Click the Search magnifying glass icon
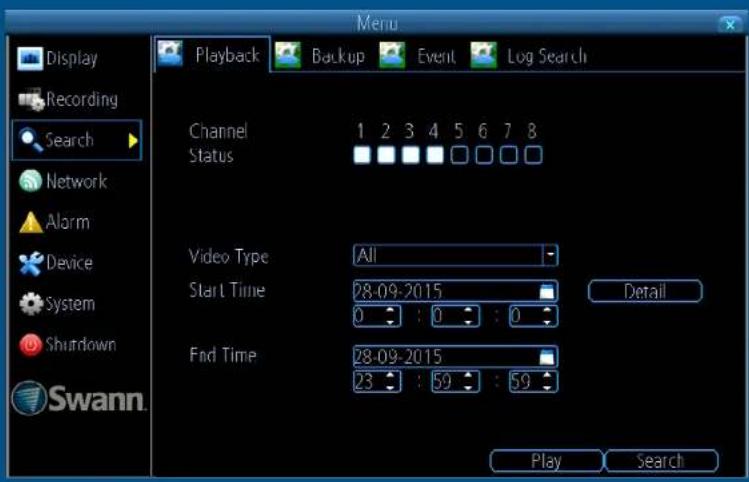 [31, 140]
